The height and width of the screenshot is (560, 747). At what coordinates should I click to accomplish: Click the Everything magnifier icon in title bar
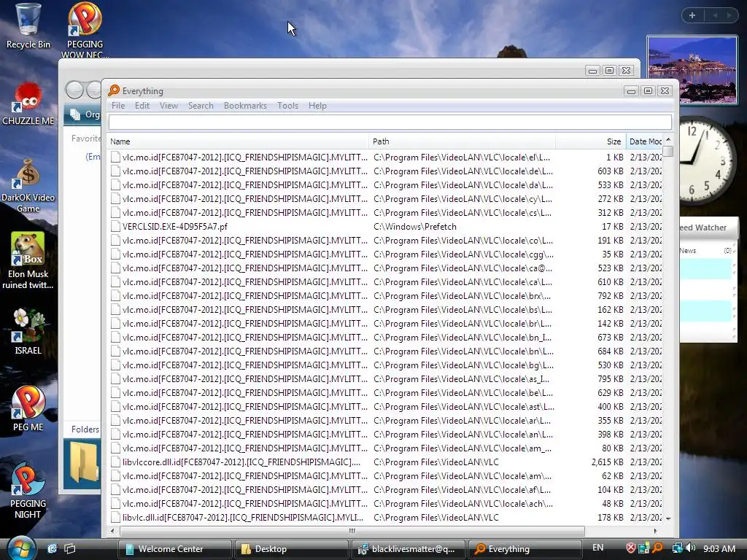click(x=114, y=90)
